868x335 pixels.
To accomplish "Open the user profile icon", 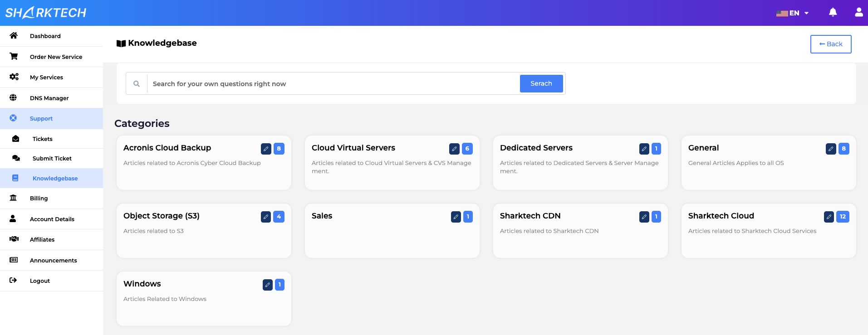I will tap(858, 12).
